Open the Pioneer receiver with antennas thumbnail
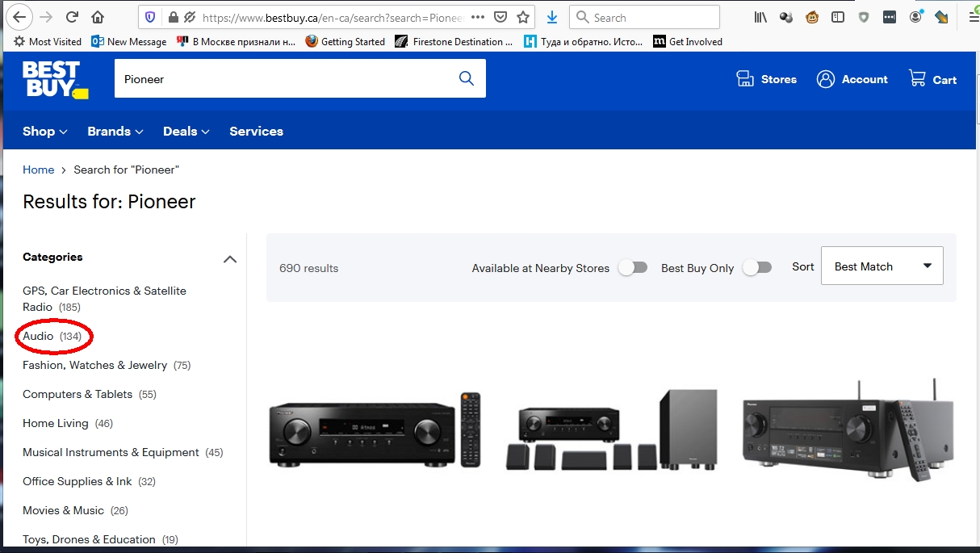This screenshot has width=980, height=553. [848, 429]
